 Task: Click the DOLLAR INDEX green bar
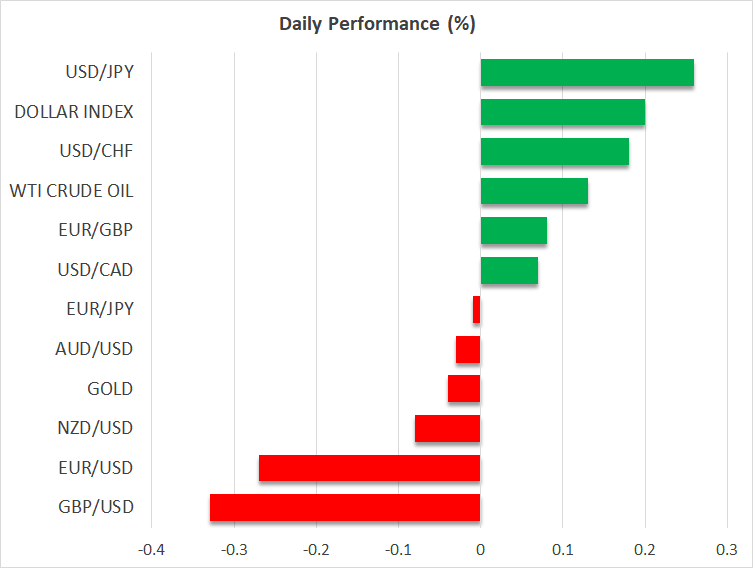(x=562, y=112)
